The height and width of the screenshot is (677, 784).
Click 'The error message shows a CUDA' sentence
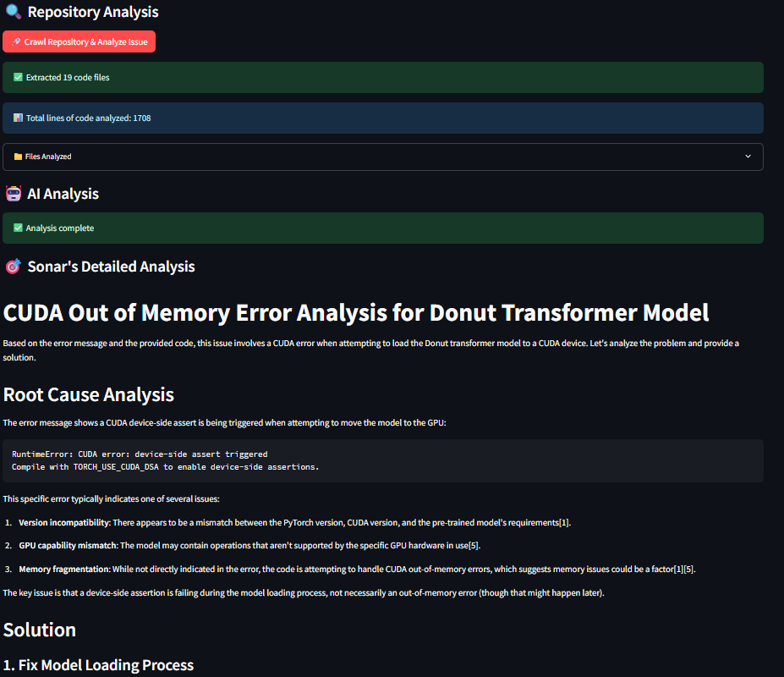[224, 423]
